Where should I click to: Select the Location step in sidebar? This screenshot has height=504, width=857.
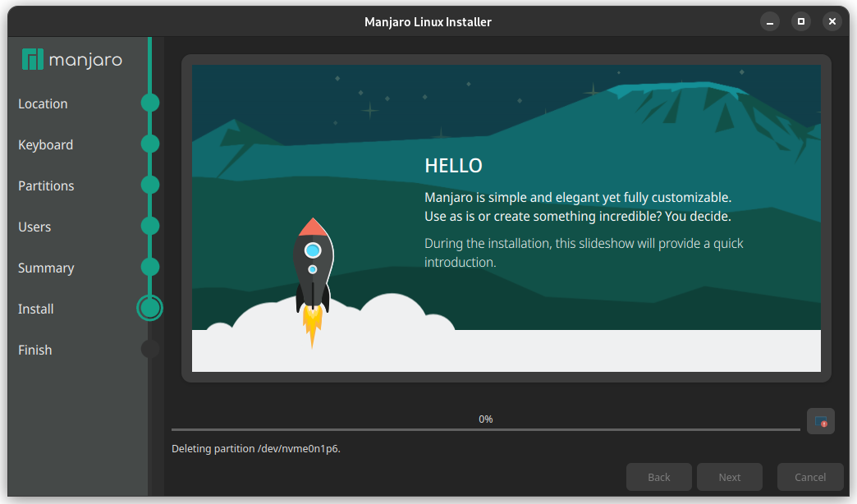(43, 103)
